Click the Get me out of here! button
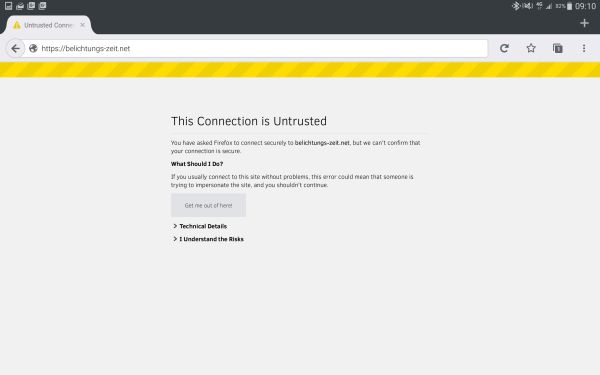 coord(208,205)
